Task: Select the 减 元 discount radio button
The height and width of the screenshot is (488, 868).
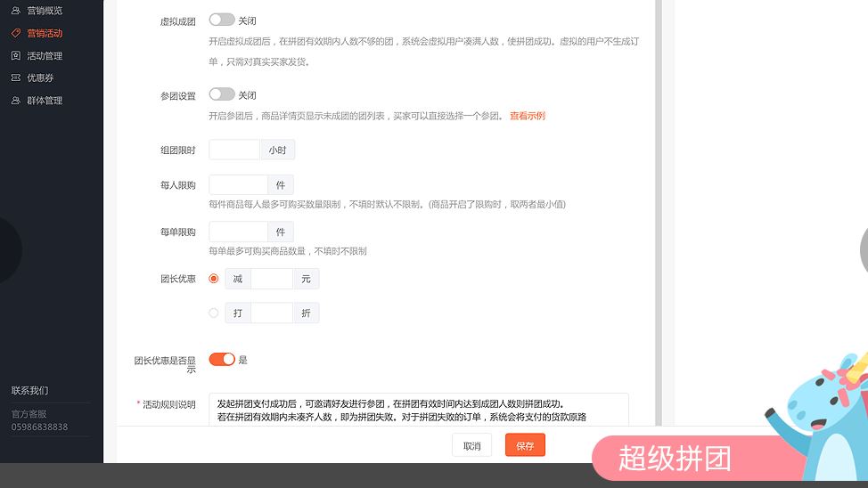Action: 214,279
